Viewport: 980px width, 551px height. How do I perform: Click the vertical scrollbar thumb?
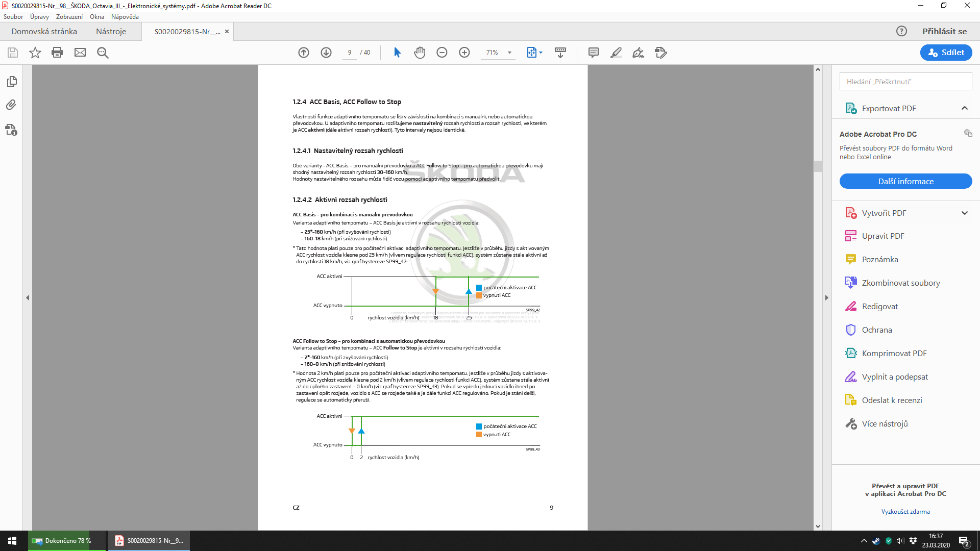click(x=818, y=166)
